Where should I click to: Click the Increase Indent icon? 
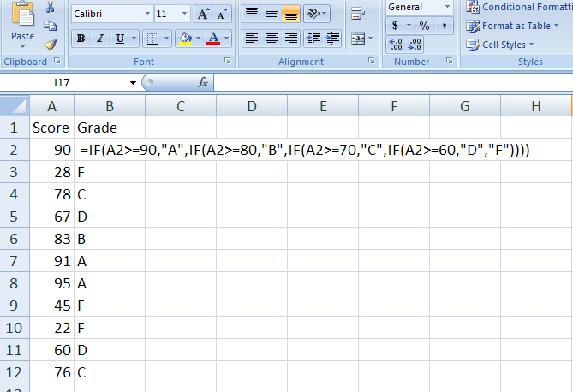tap(332, 39)
